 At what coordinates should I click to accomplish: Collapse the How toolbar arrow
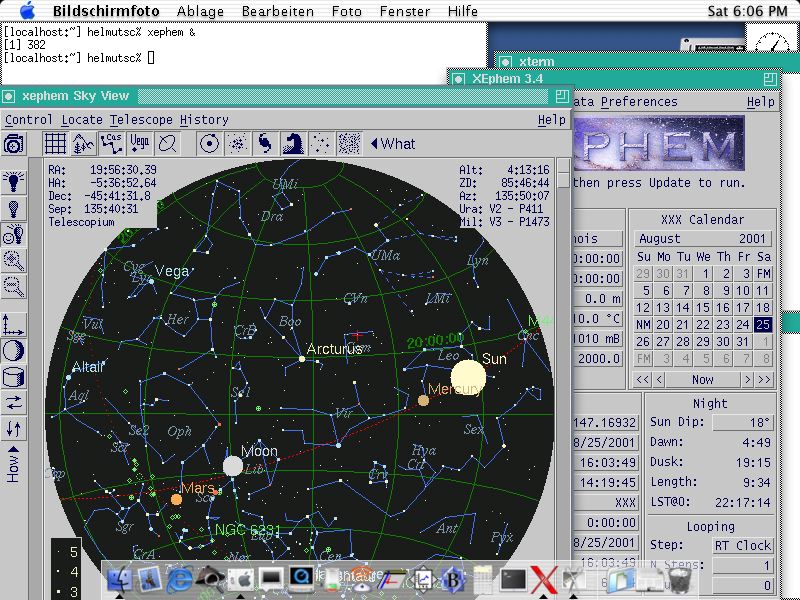[x=13, y=449]
